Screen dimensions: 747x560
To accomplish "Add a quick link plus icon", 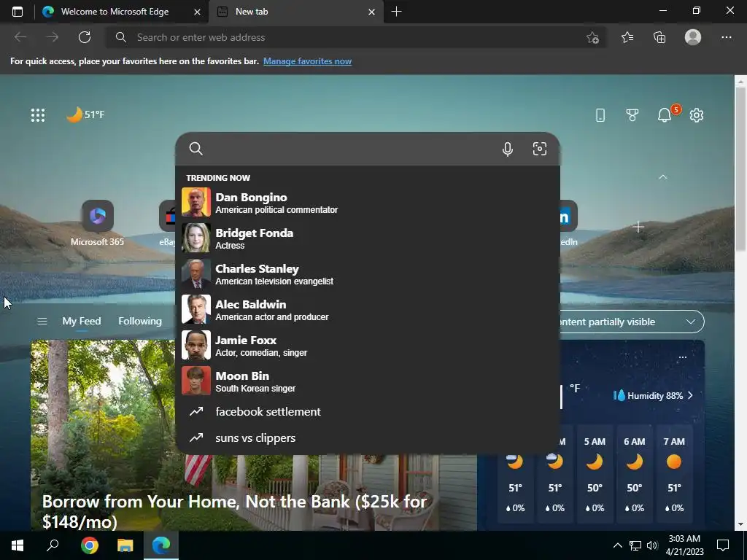I will 638,227.
